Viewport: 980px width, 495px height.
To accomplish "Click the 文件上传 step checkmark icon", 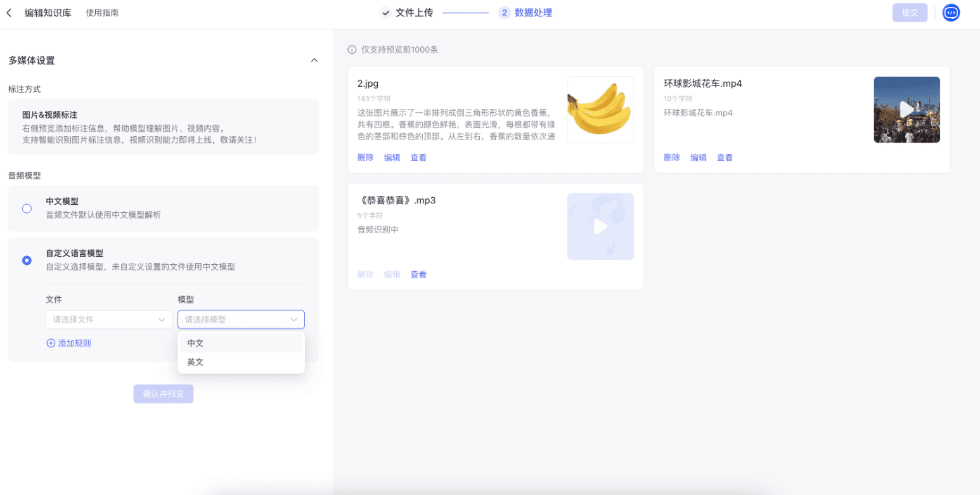I will tap(385, 13).
